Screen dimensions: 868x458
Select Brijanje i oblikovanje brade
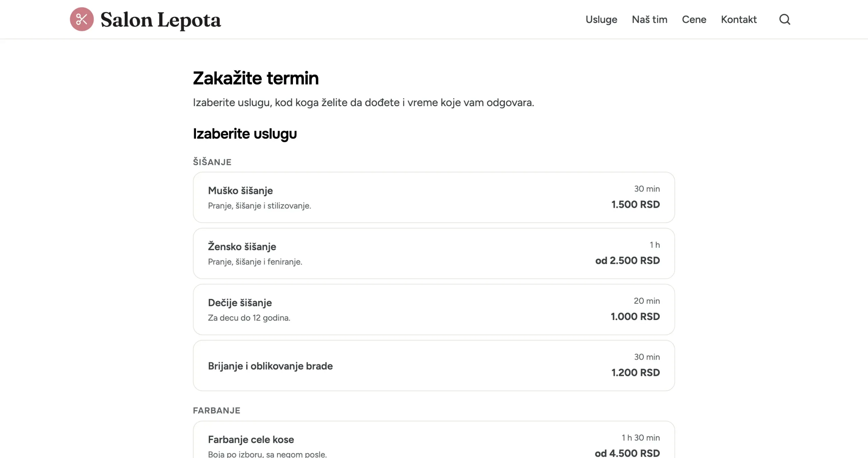coord(434,365)
